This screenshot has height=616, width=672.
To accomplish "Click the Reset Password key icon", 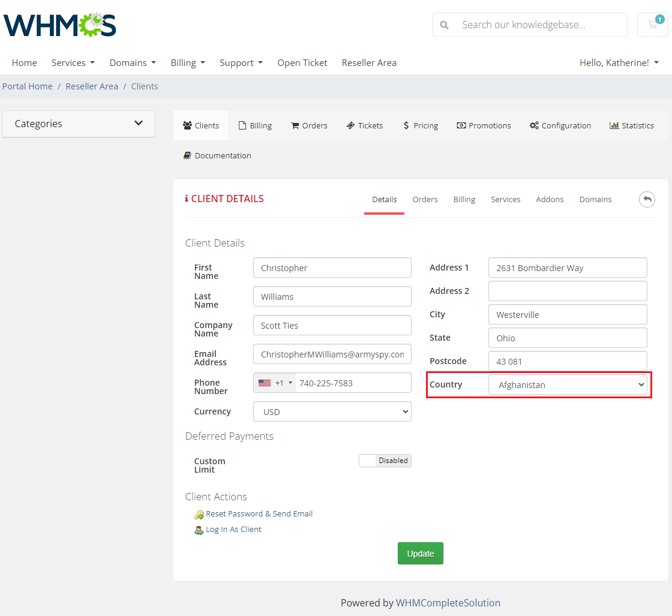I will (x=199, y=515).
